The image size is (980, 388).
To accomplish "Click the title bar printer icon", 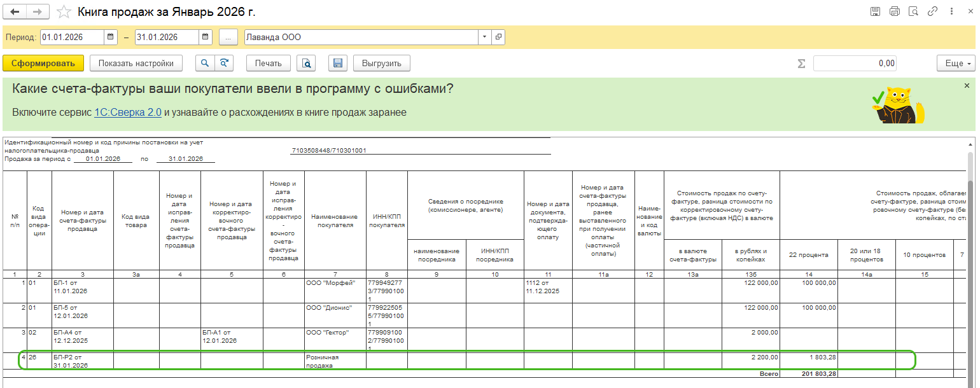I will pos(895,11).
